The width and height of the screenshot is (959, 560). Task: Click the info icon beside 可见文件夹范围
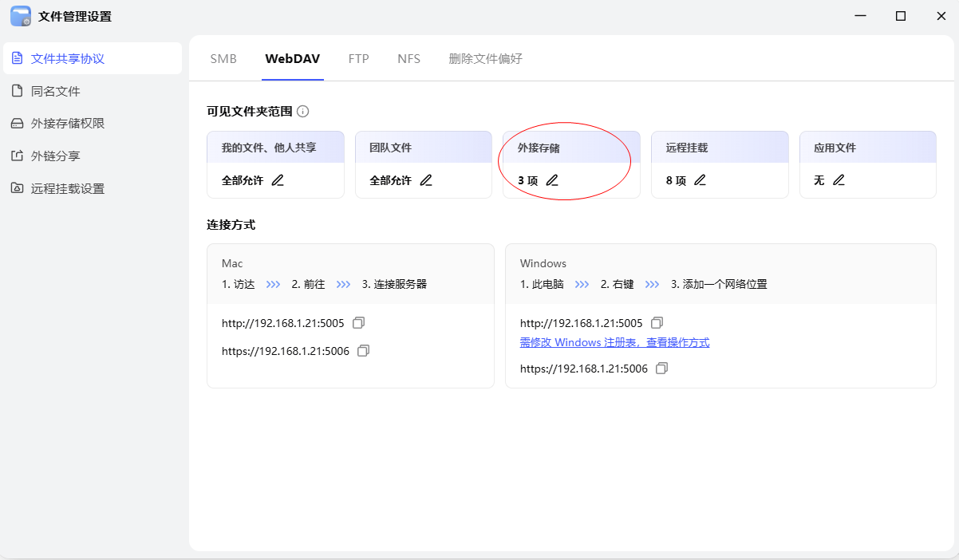point(302,112)
